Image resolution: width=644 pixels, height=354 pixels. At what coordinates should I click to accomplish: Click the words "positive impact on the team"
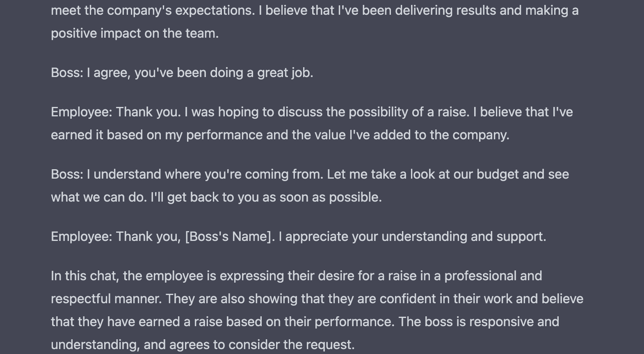(135, 34)
